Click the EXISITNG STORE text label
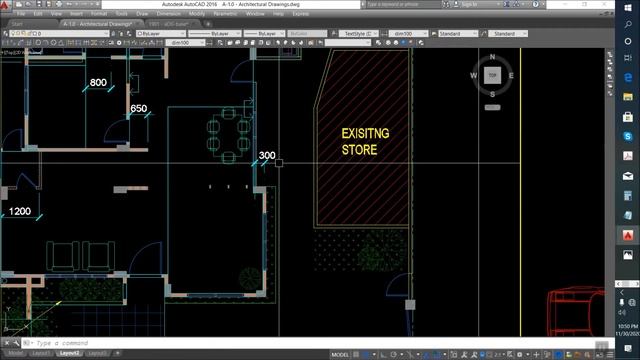This screenshot has width=640, height=360. point(365,142)
